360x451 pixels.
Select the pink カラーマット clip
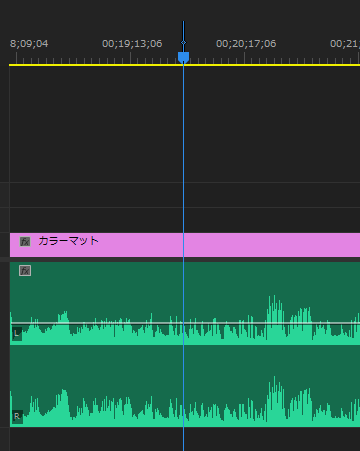[185, 245]
